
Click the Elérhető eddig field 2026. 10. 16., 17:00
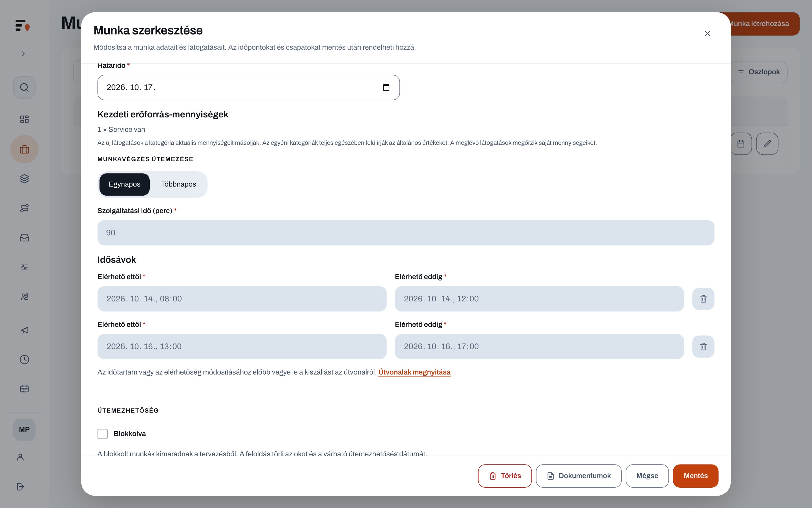539,346
